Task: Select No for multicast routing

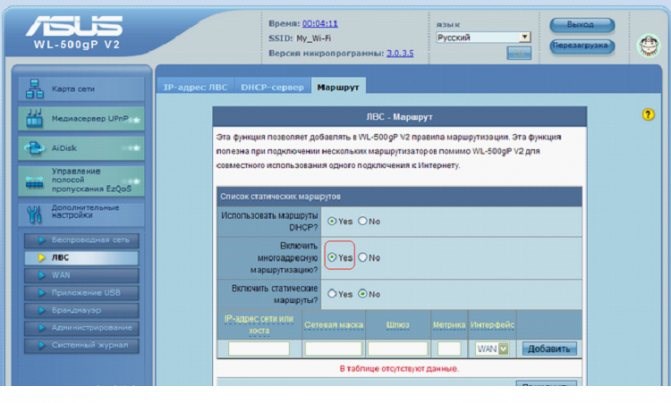Action: pyautogui.click(x=362, y=257)
